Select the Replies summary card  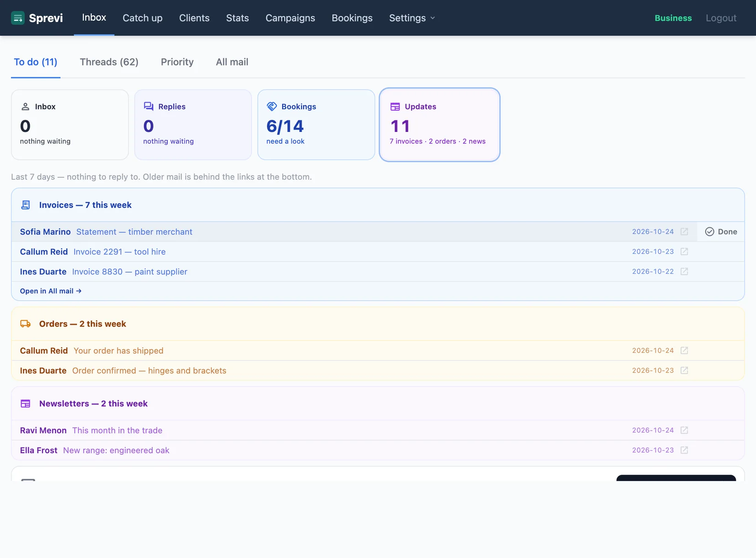click(x=193, y=125)
